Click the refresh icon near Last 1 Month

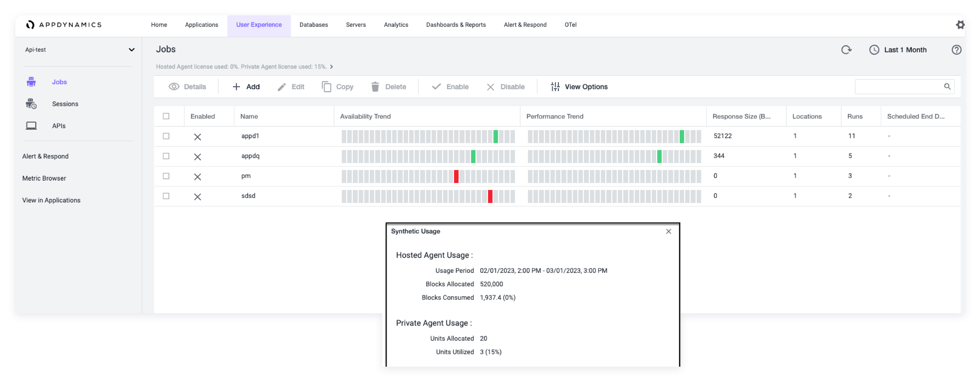[846, 50]
